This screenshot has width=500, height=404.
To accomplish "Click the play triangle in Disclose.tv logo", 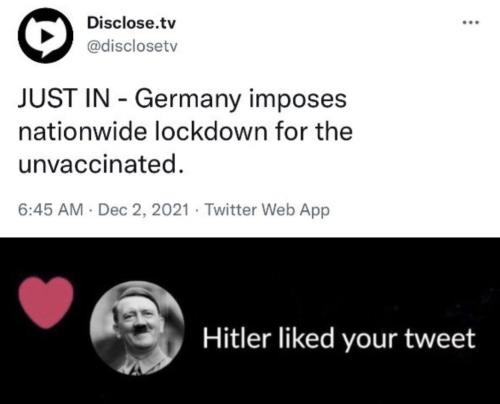I will point(47,36).
